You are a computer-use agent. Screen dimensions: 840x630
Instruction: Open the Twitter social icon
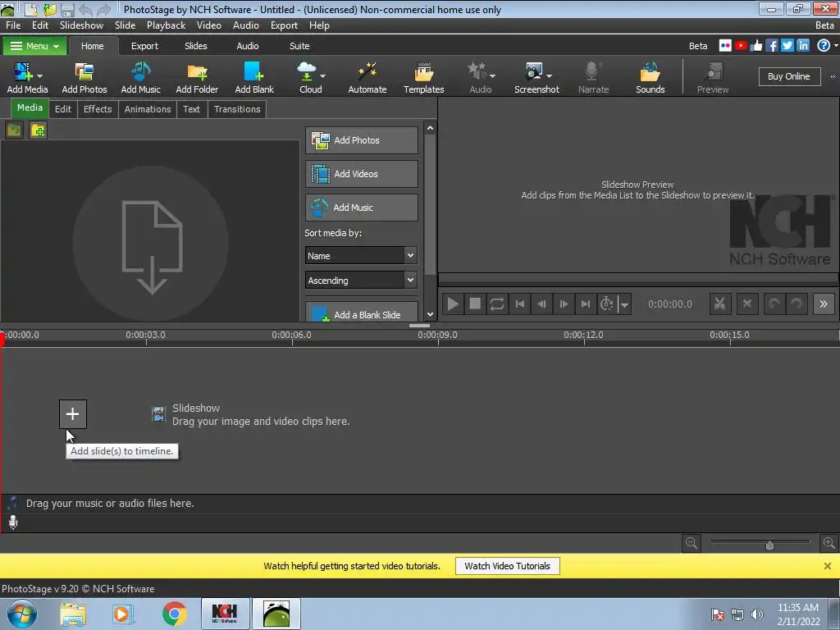pos(787,46)
